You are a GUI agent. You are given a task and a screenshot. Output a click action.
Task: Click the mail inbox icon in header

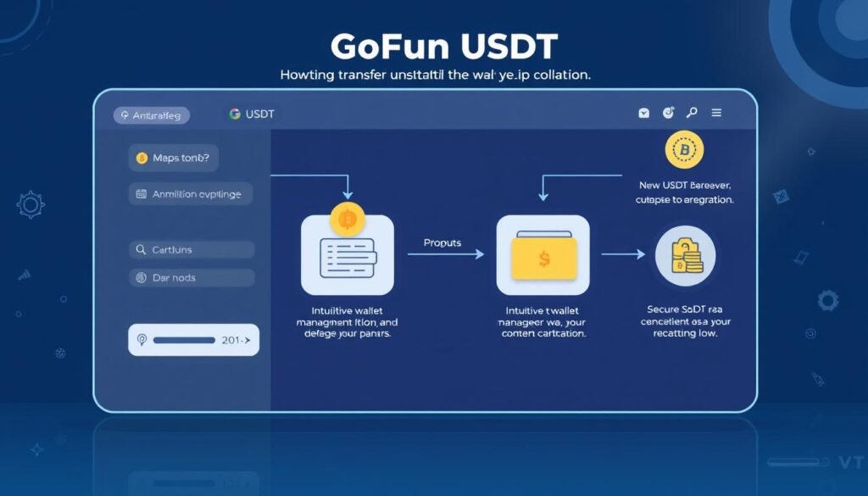click(x=644, y=113)
